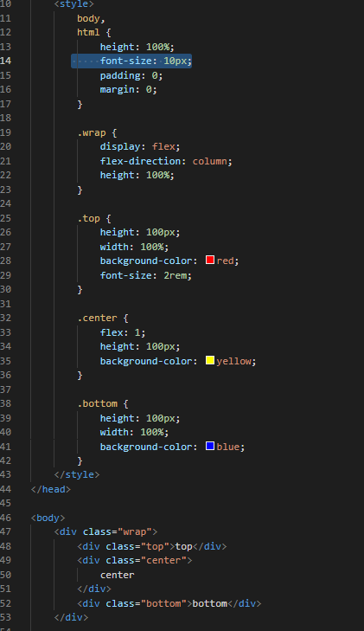Click 'flex-direction: column;' declaration
364x631 pixels.
coord(166,161)
